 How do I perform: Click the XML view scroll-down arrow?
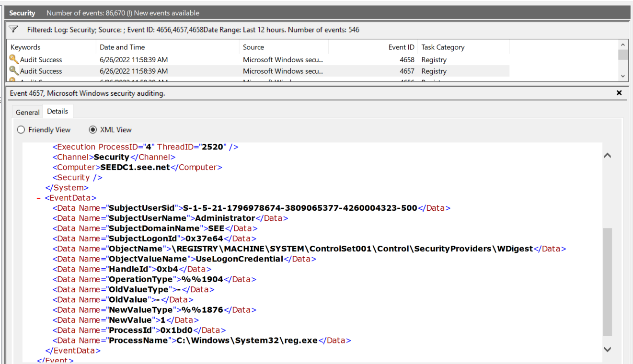[608, 349]
